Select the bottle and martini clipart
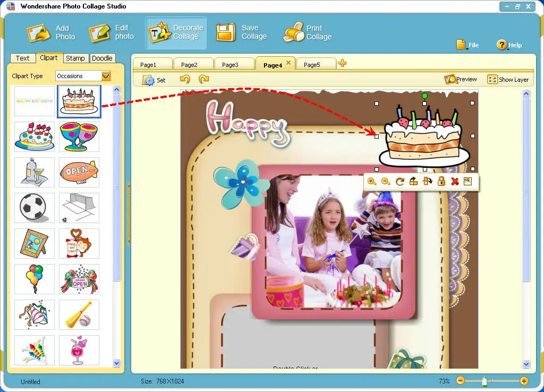Image resolution: width=544 pixels, height=392 pixels. click(35, 173)
